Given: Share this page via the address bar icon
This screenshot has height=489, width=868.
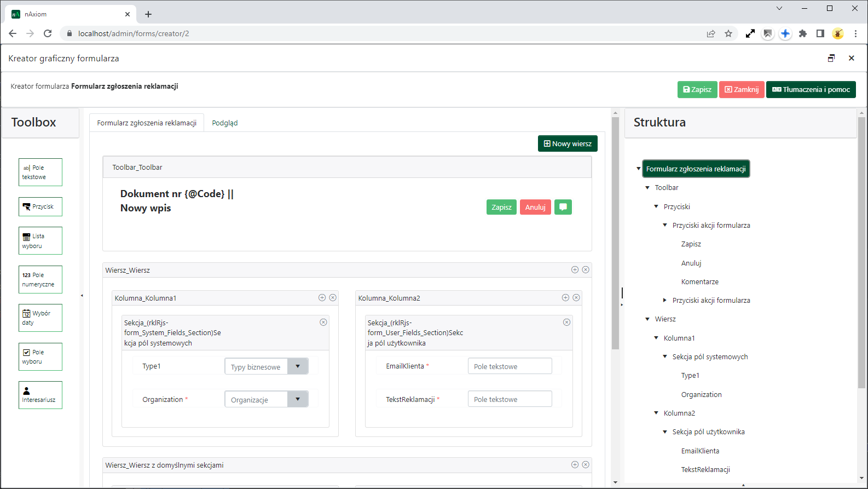Looking at the screenshot, I should click(x=711, y=33).
